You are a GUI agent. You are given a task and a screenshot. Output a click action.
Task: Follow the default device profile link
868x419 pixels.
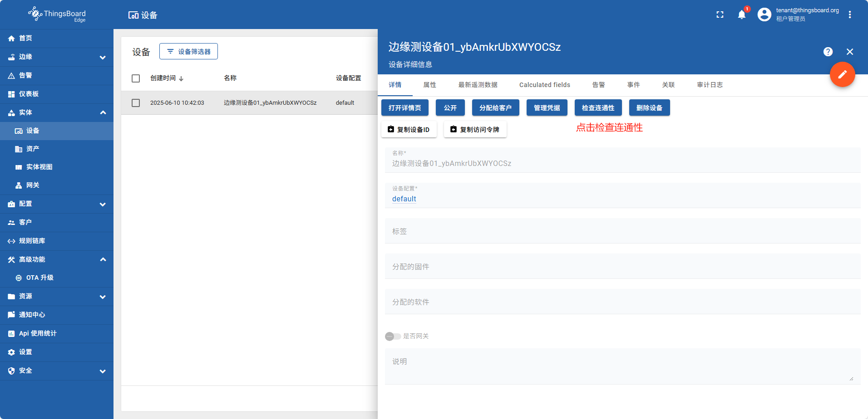(x=404, y=199)
